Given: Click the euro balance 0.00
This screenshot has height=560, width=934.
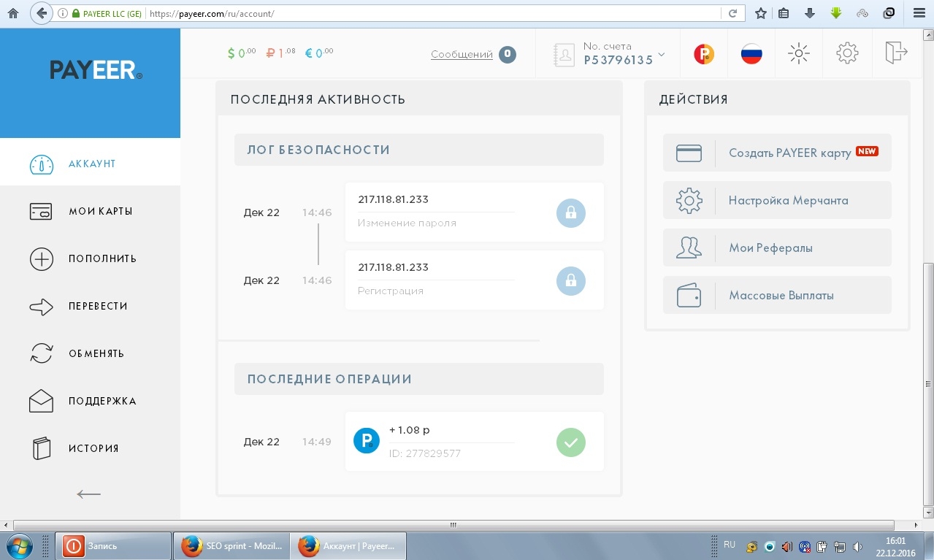Looking at the screenshot, I should (319, 53).
